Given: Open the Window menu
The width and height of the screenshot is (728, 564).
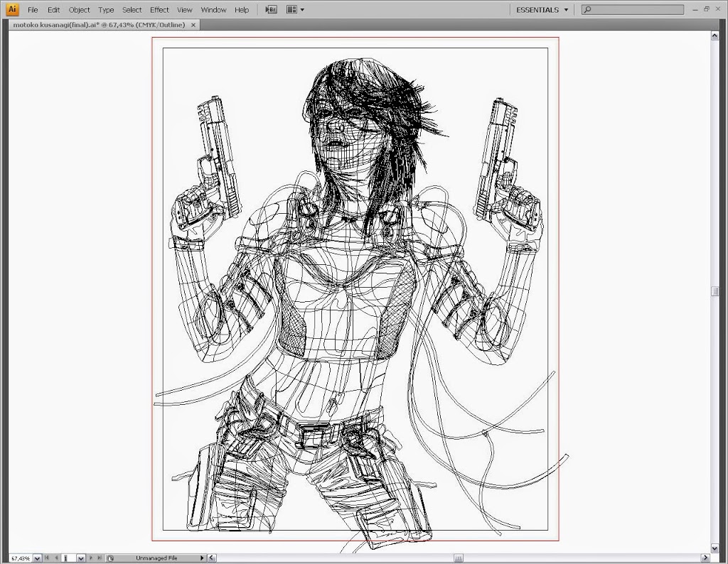Looking at the screenshot, I should click(x=213, y=9).
